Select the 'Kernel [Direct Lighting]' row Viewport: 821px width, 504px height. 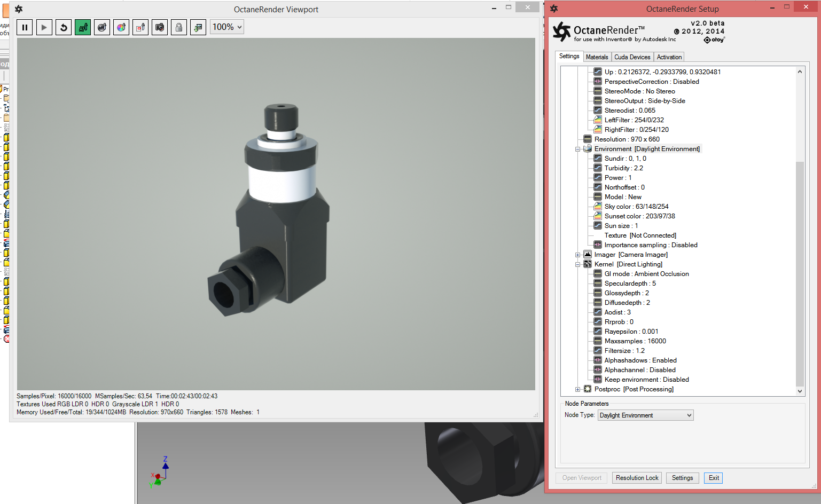(x=628, y=264)
